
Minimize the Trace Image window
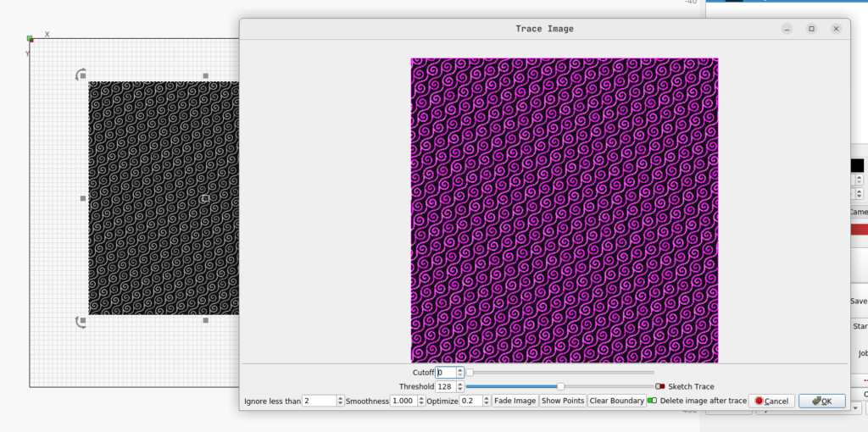787,29
